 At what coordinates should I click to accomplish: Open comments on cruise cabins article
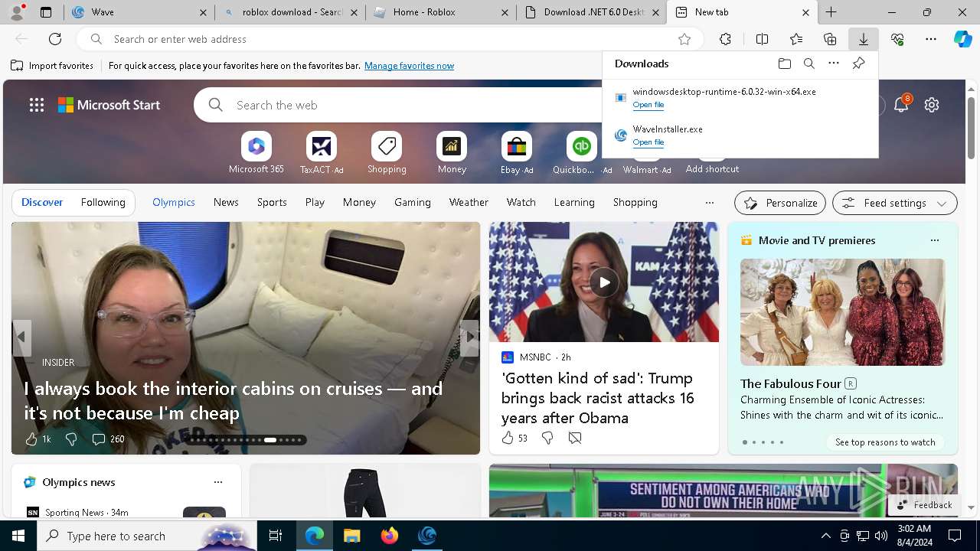tap(108, 439)
